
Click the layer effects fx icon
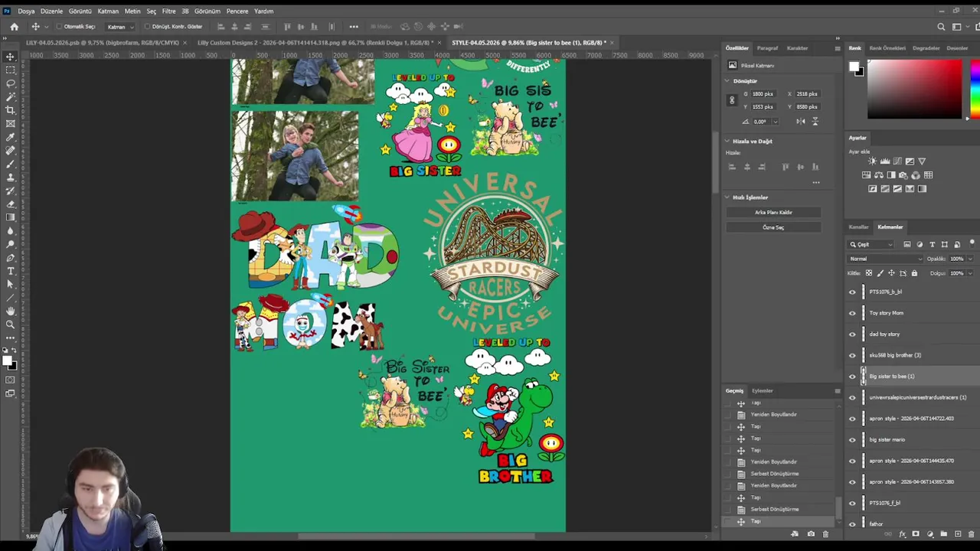point(902,534)
